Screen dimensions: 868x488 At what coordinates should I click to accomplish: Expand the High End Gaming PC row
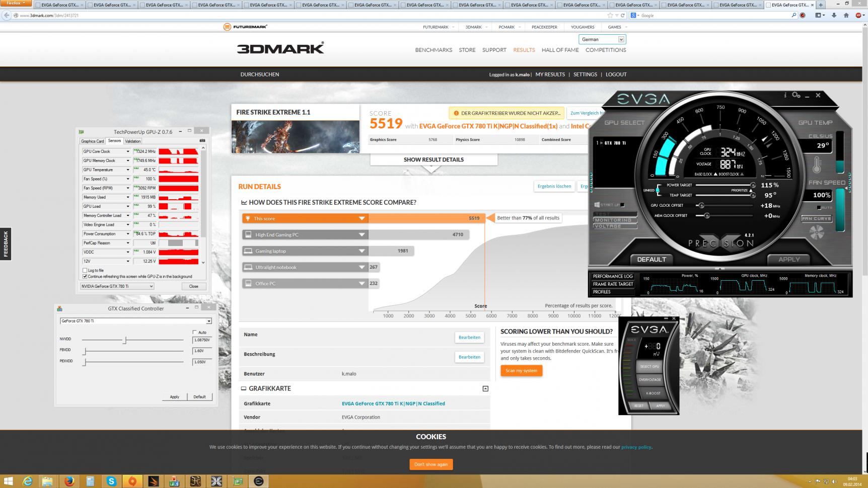pyautogui.click(x=361, y=234)
